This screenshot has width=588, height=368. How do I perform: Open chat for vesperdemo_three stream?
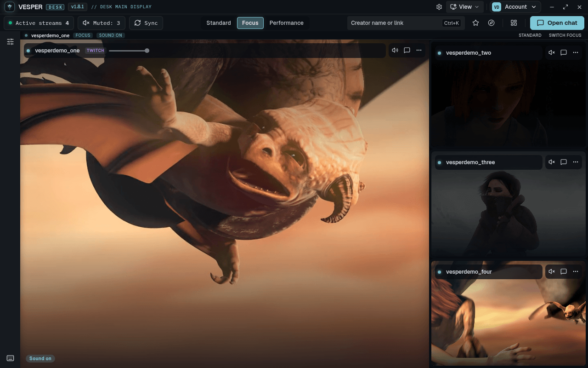[x=564, y=162]
